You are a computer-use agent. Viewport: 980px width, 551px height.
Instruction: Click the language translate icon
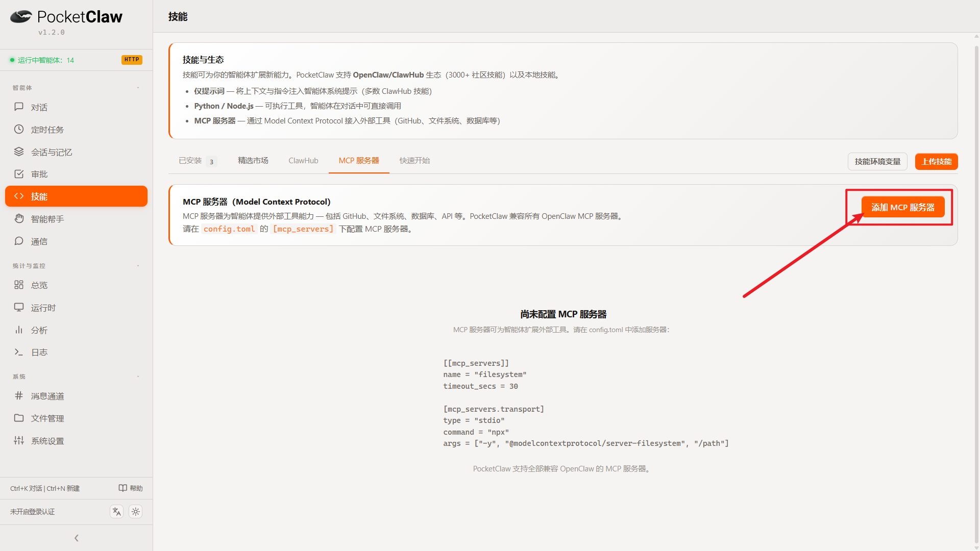point(117,512)
